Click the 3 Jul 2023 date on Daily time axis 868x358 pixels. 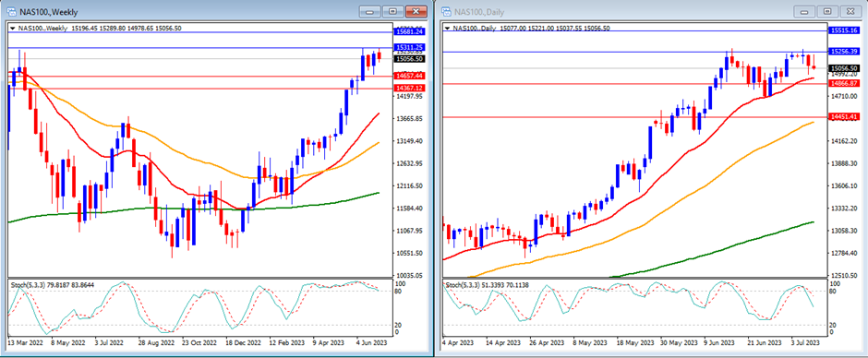point(804,343)
